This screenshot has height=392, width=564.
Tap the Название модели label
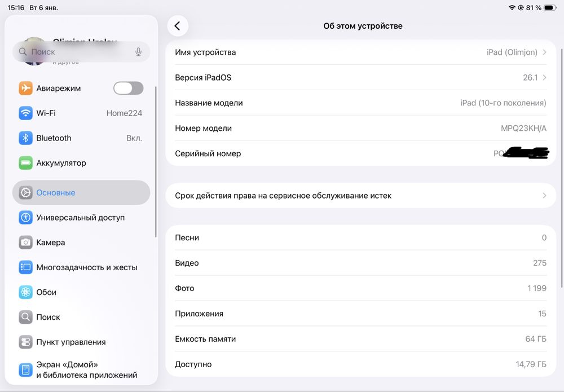(209, 103)
